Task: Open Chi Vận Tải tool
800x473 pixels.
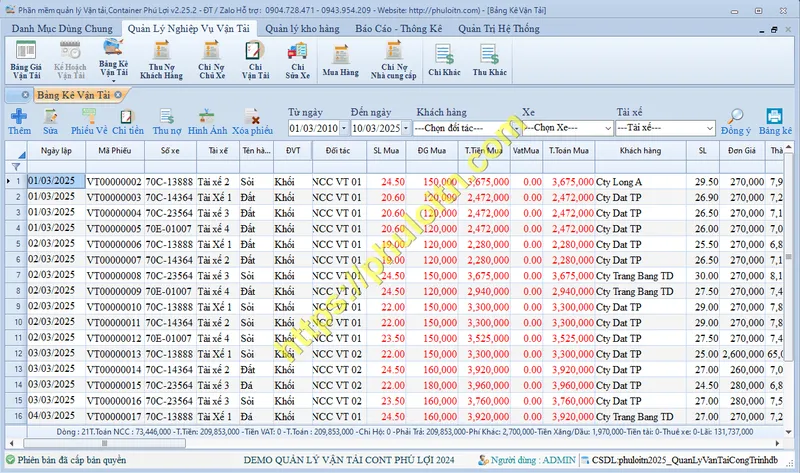Action: click(255, 60)
